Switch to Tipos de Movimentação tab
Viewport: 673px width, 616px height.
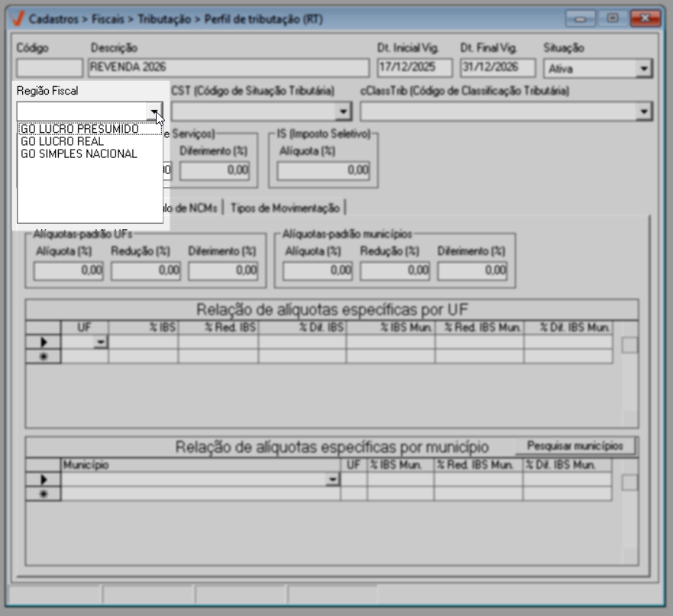coord(285,208)
